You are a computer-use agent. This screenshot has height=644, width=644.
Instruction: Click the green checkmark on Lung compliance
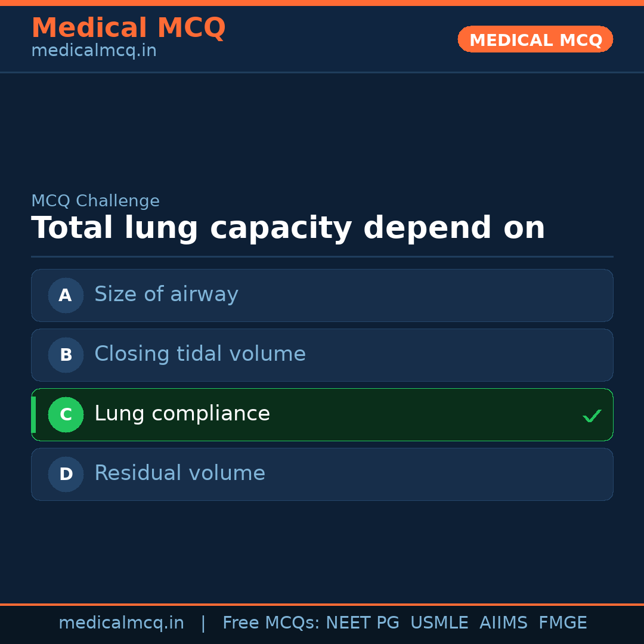coord(592,416)
